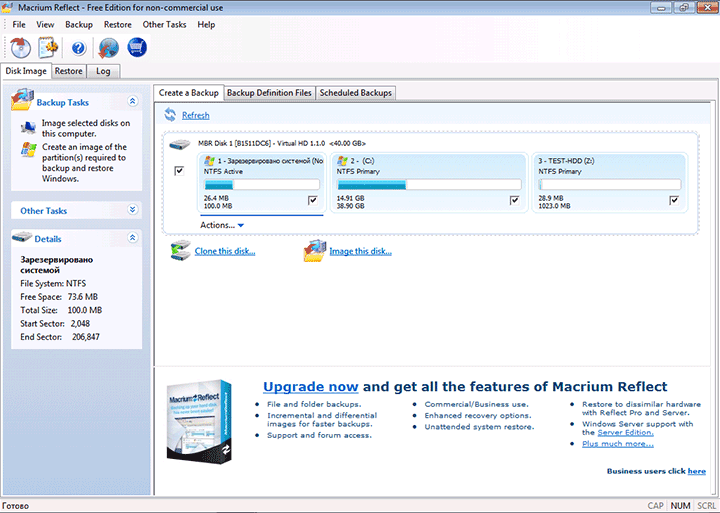Click the Image this disk link
Image resolution: width=720 pixels, height=513 pixels.
360,251
